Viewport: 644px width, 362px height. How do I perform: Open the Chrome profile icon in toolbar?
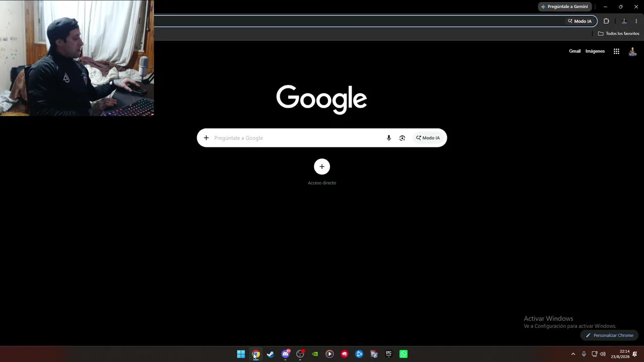coord(624,21)
